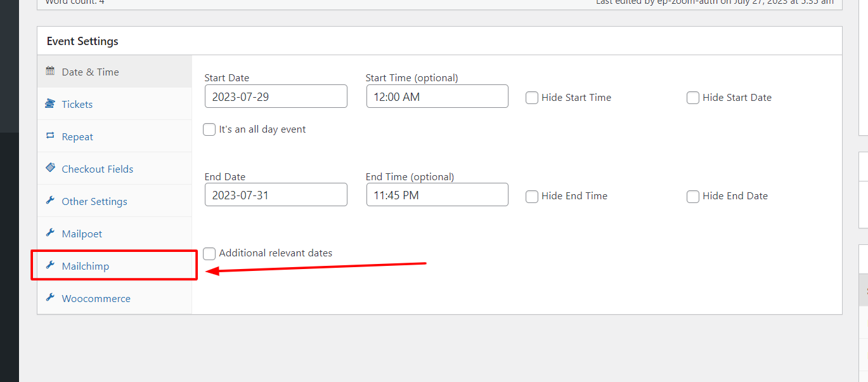Click the repeat arrows icon
This screenshot has height=382, width=868.
(50, 136)
